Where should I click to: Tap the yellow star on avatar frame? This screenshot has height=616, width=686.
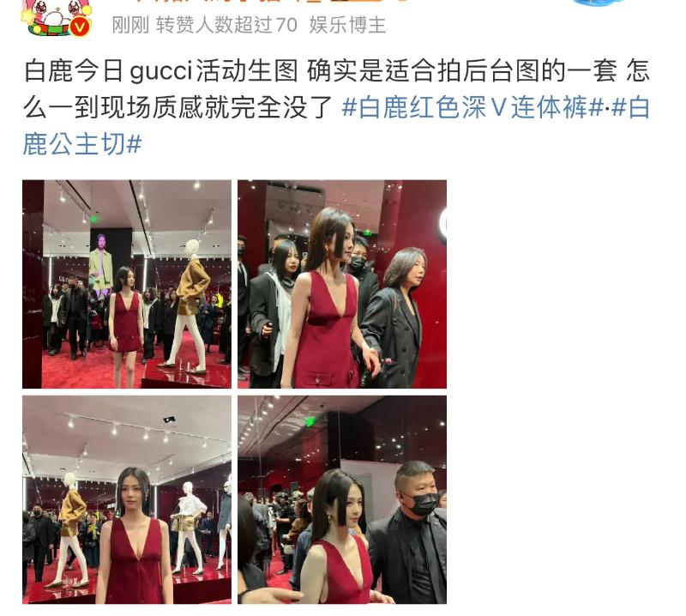coord(28,16)
